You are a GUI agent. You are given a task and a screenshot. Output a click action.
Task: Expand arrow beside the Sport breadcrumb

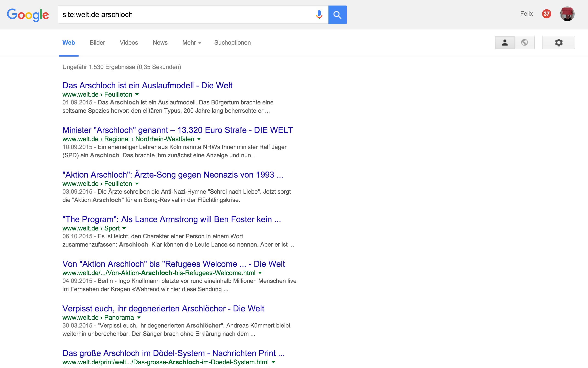tap(124, 228)
